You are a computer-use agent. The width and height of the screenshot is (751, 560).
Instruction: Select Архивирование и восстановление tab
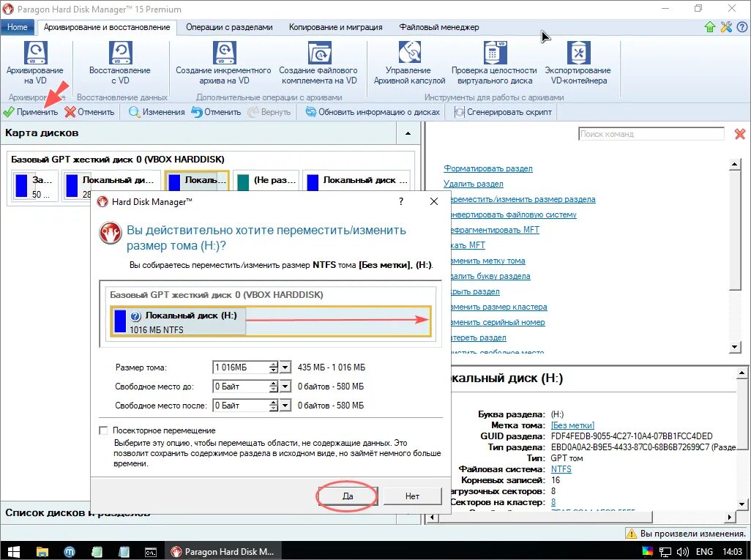click(107, 27)
